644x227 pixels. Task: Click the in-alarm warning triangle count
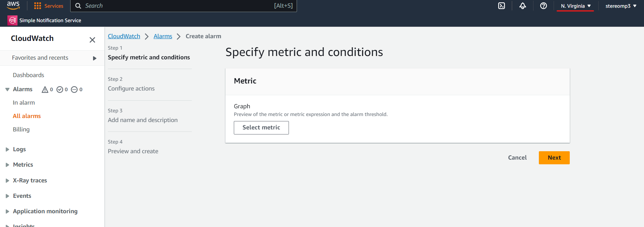tap(47, 90)
